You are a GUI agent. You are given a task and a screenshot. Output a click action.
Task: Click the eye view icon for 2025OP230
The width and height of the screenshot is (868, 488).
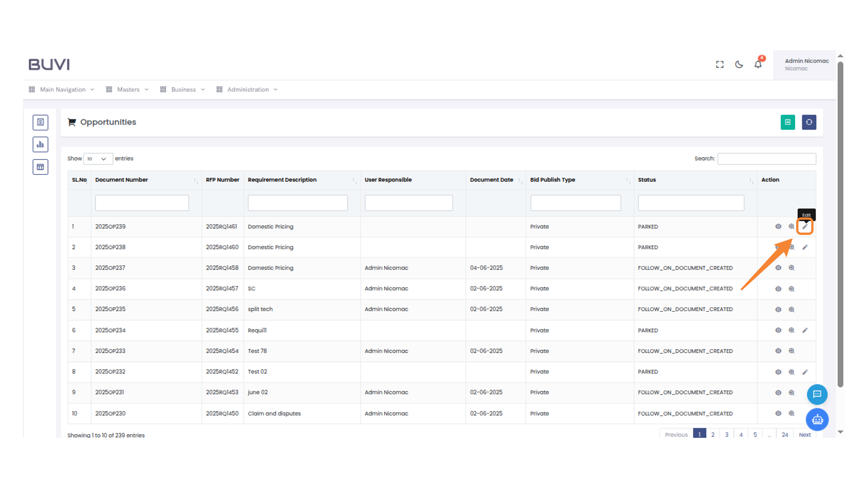778,413
